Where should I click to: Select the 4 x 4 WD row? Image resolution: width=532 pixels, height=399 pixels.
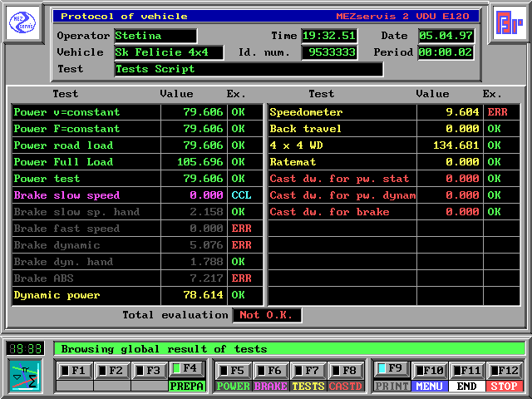tap(394, 145)
